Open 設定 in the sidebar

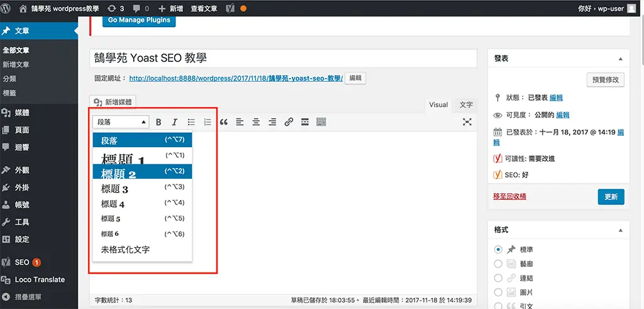(x=39, y=239)
